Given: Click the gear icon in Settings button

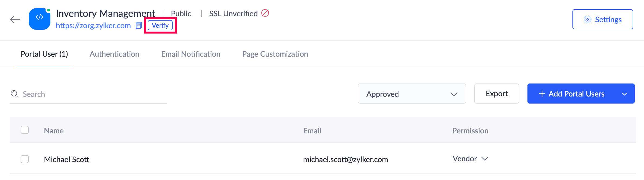Looking at the screenshot, I should [x=587, y=20].
